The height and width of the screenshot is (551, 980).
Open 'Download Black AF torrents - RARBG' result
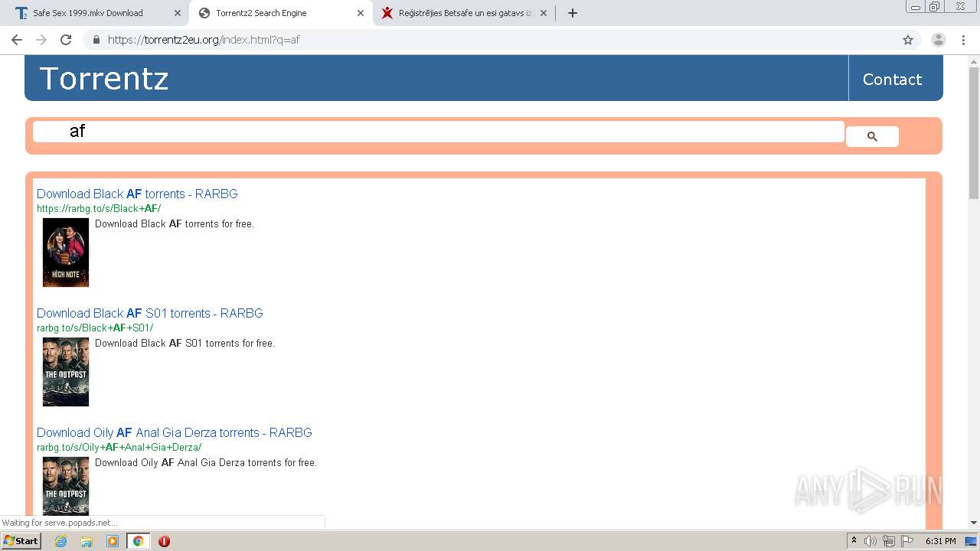[137, 194]
